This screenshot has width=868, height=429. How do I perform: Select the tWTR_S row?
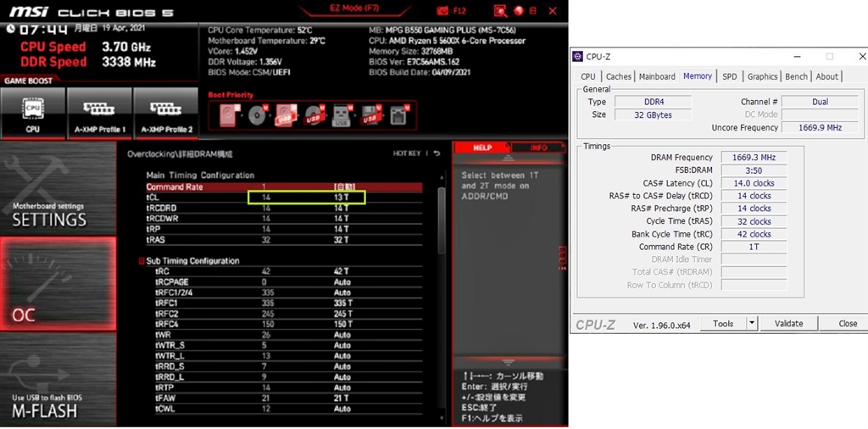click(x=288, y=345)
